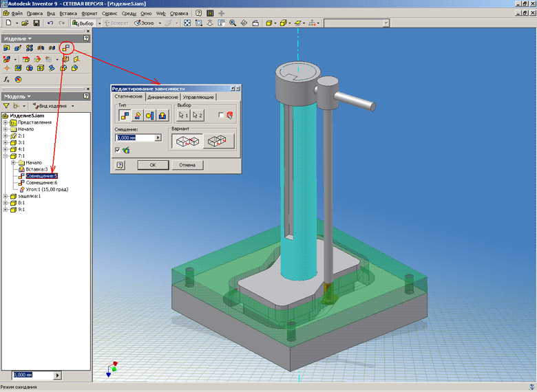Expand the 3:1 component node
Image resolution: width=537 pixels, height=392 pixels.
[5, 142]
